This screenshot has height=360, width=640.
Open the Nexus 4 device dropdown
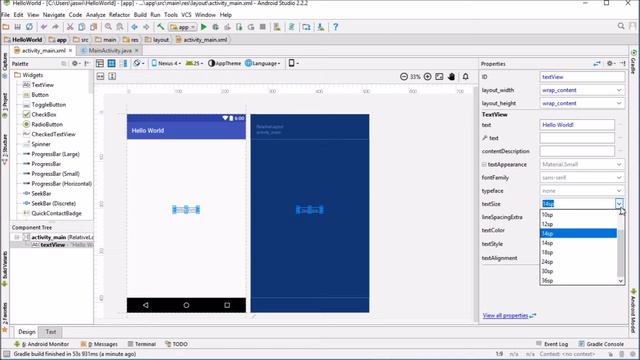point(166,63)
